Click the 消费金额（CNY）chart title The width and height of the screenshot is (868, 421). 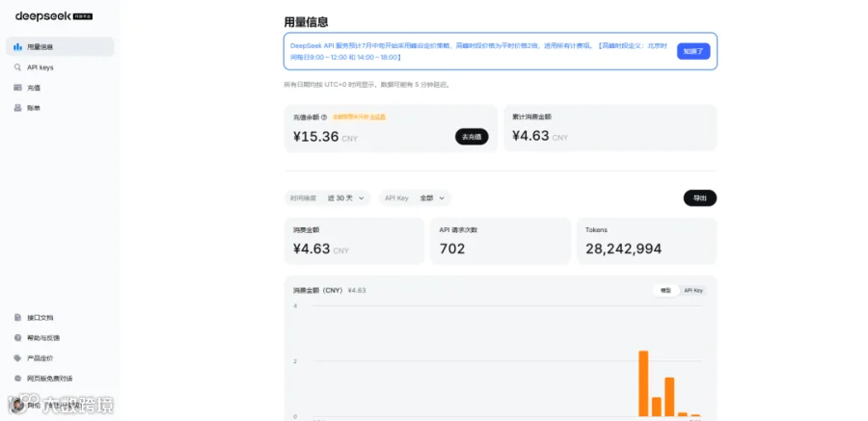point(317,290)
